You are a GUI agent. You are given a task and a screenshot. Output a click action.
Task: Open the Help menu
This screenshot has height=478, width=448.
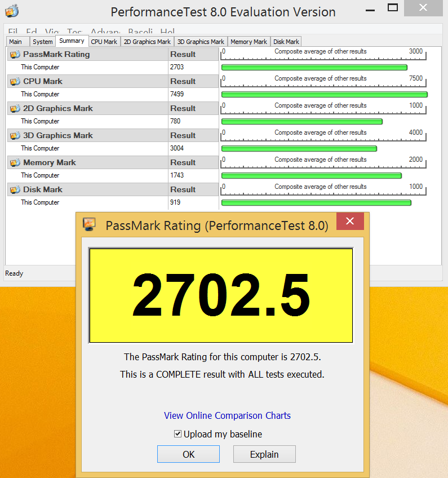[x=167, y=32]
